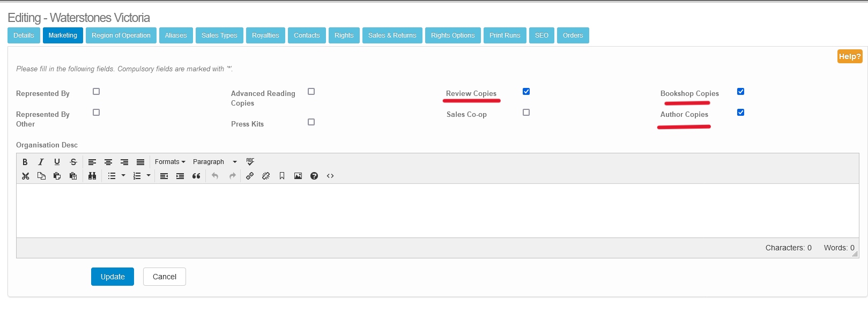Uncheck the Author Copies checkbox
Image resolution: width=868 pixels, height=312 pixels.
point(740,113)
